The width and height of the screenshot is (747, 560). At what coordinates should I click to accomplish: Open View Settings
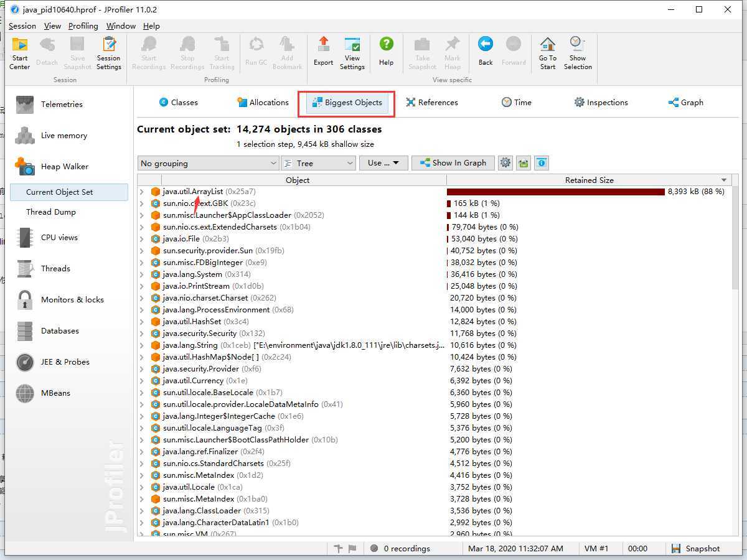[x=352, y=53]
